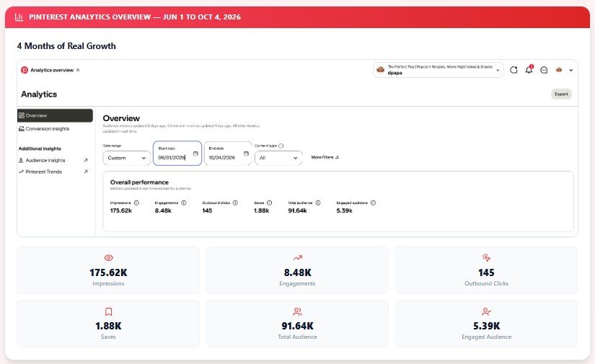Click the Overall performance heading
The width and height of the screenshot is (595, 364).
pos(139,182)
